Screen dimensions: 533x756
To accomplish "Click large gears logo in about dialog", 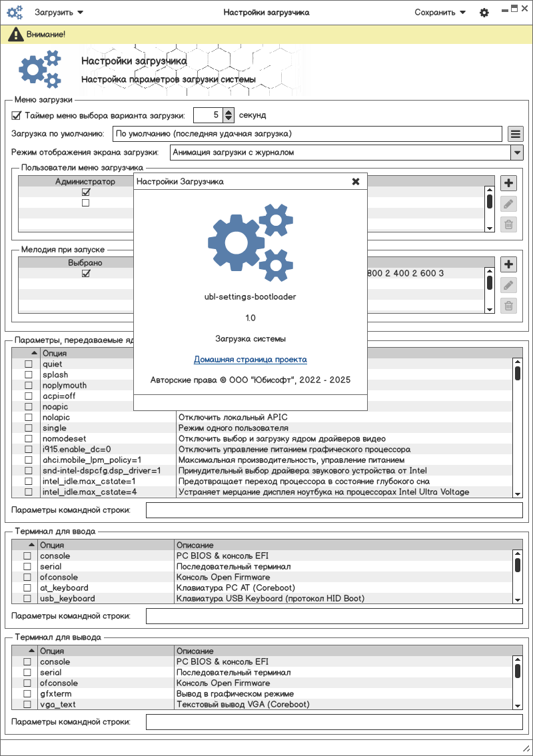I will (251, 242).
